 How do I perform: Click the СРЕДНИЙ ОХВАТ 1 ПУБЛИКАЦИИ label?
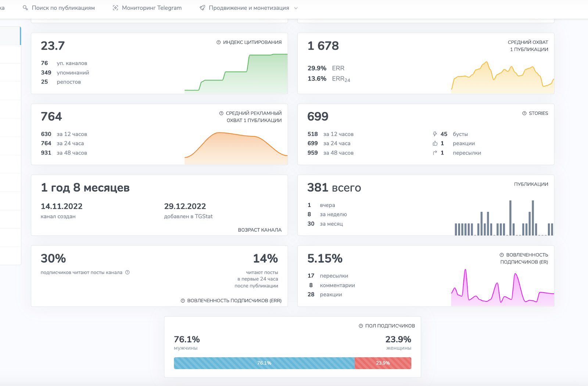point(528,46)
